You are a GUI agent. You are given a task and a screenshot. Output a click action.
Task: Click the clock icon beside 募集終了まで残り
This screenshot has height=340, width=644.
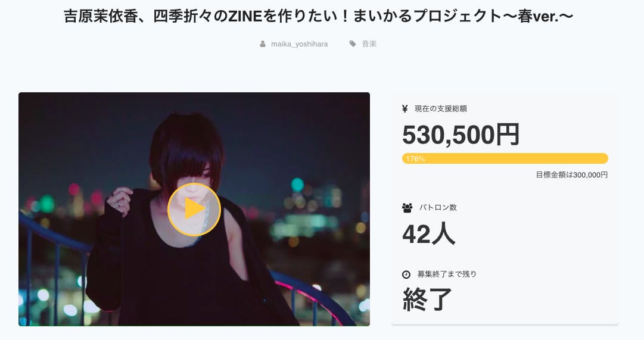click(x=406, y=275)
